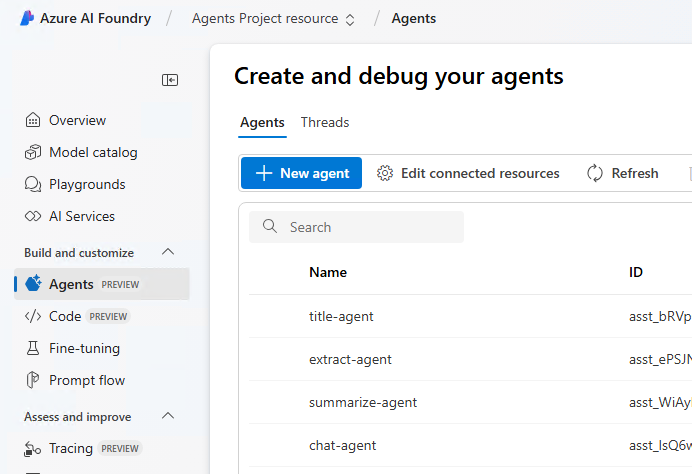The height and width of the screenshot is (474, 692).
Task: Click the Fine-tuning flask icon
Action: coord(33,348)
